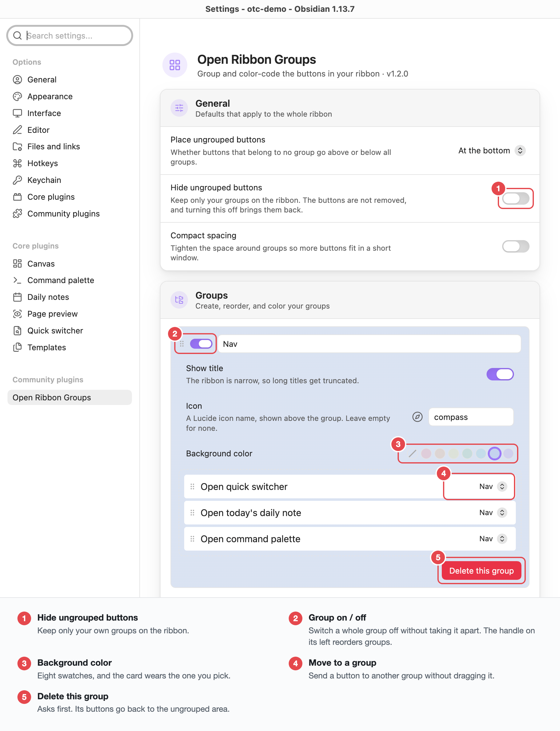Select the selected blue-violet swatch
The height and width of the screenshot is (731, 560).
coord(494,453)
